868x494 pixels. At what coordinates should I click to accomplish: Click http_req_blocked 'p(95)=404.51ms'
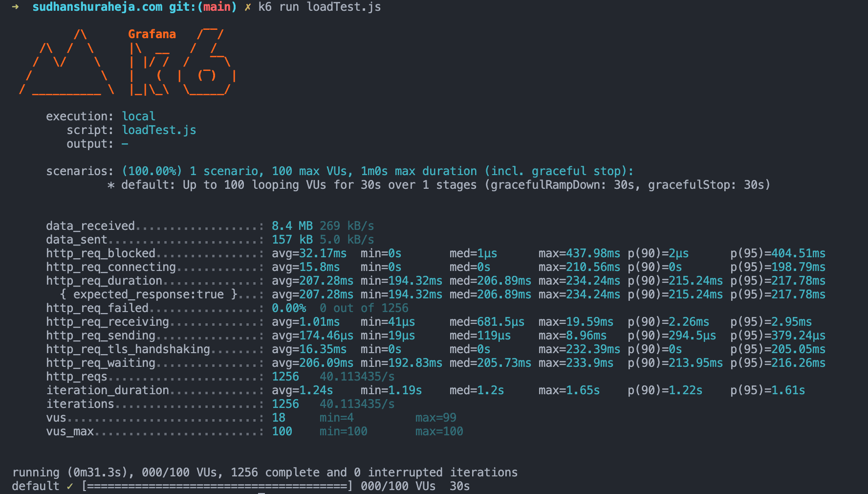coord(778,253)
